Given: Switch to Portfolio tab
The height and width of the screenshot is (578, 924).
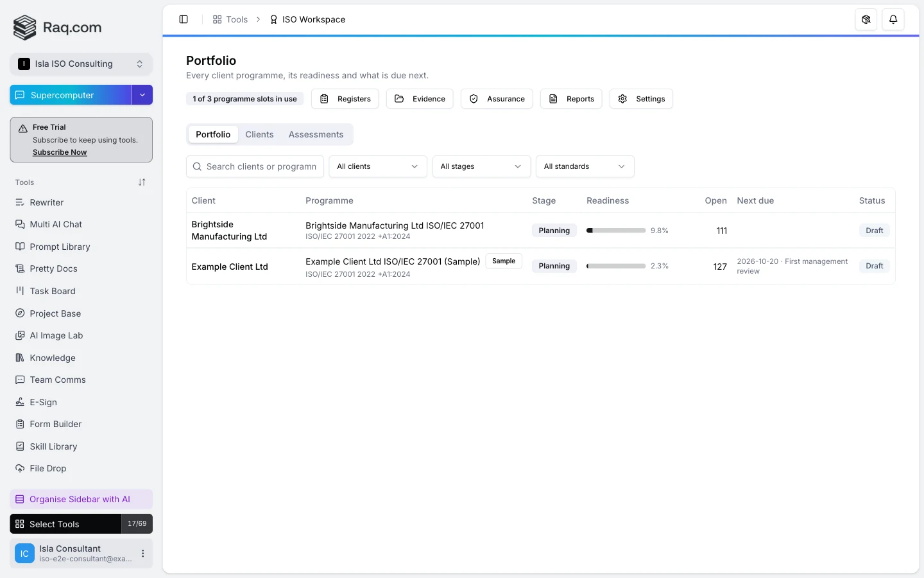Looking at the screenshot, I should (x=213, y=134).
